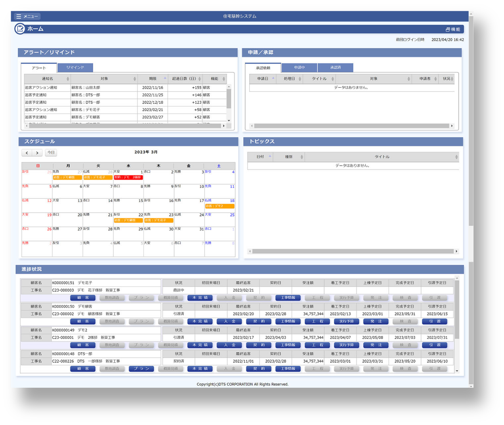The height and width of the screenshot is (425, 504).
Task: Sort トピックス table by 日付 column
Action: (x=260, y=157)
